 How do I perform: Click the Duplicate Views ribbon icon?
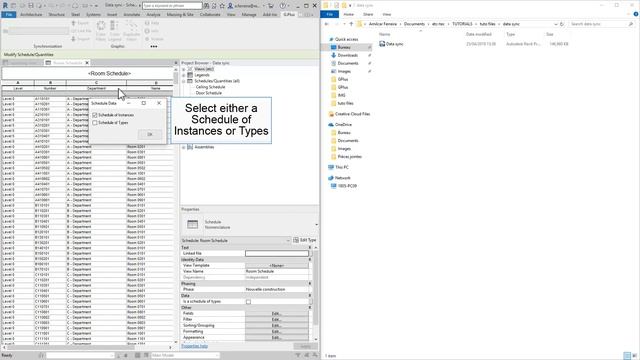[x=131, y=31]
